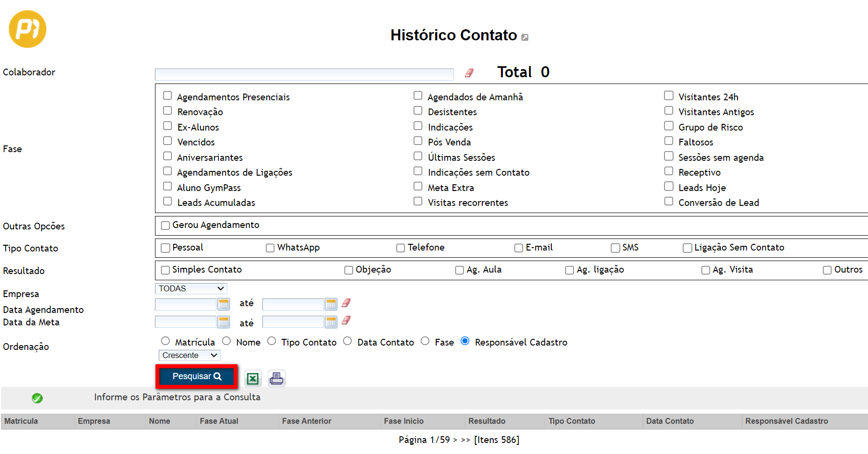Open the Crescente sort order dropdown
Viewport: 868px width, 454px height.
[190, 355]
